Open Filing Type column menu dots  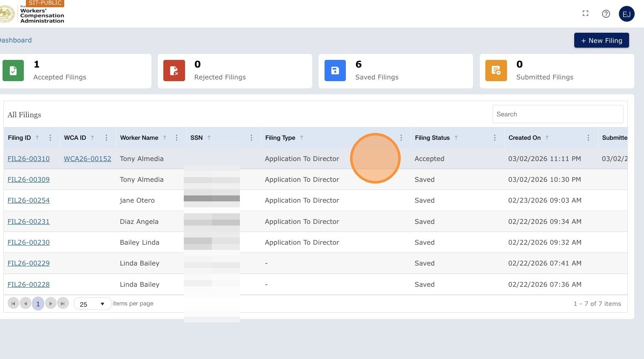[401, 138]
